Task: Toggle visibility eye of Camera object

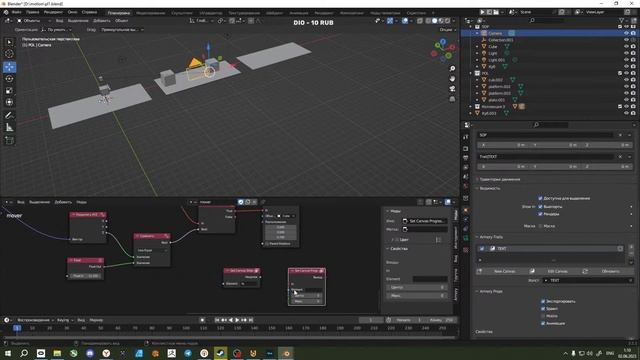Action: pos(626,33)
